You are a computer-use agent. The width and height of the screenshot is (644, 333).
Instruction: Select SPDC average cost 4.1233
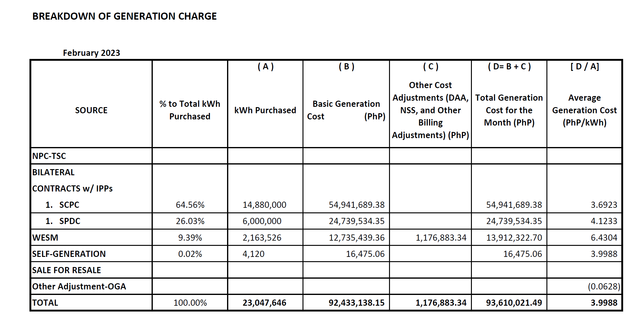(x=604, y=221)
